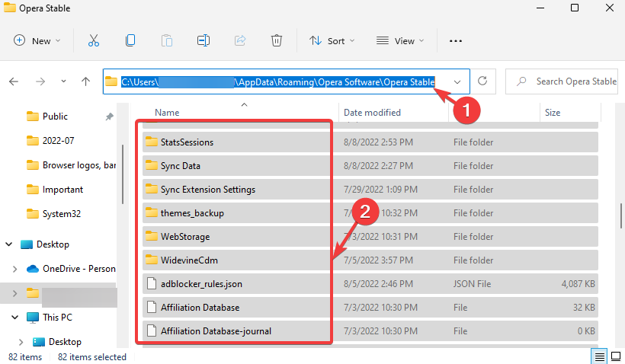
Task: Click the Search Opera Stable box
Action: pyautogui.click(x=561, y=81)
